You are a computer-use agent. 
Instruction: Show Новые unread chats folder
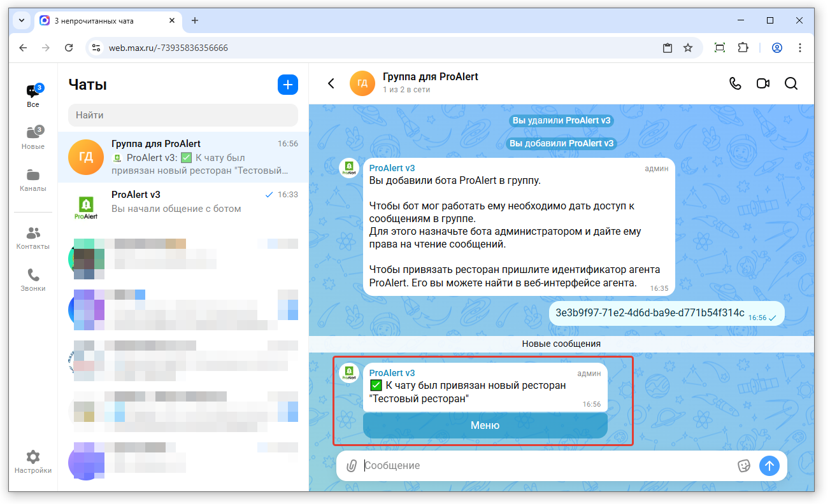click(33, 137)
